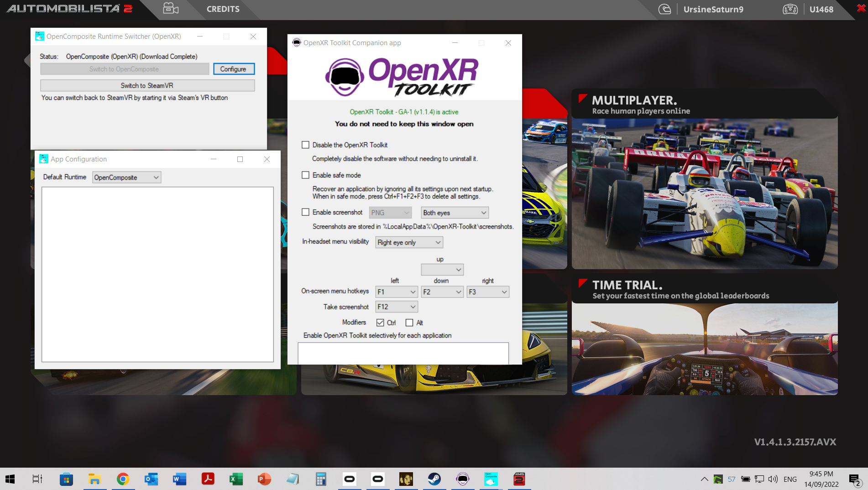
Task: Open the In-headset menu visibility dropdown
Action: click(409, 242)
